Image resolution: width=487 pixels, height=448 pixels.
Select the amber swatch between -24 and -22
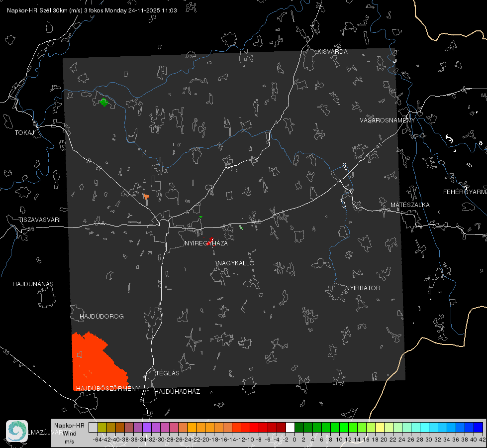click(192, 427)
